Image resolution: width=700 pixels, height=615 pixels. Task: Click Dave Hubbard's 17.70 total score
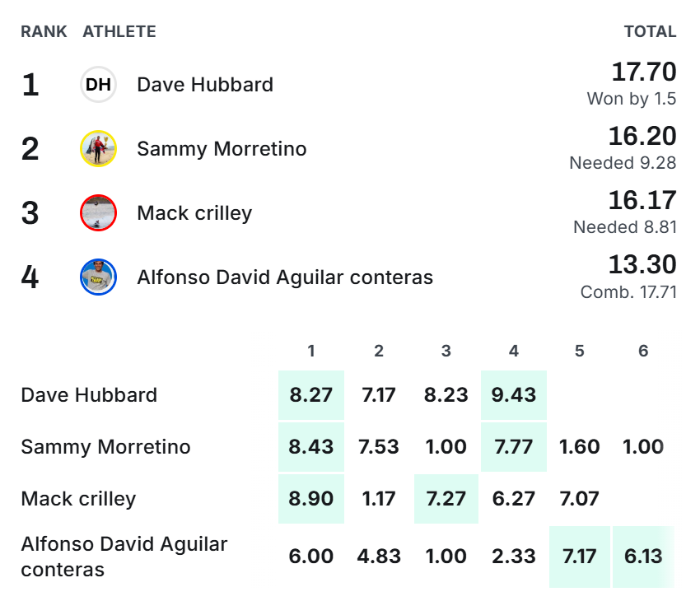coord(644,72)
